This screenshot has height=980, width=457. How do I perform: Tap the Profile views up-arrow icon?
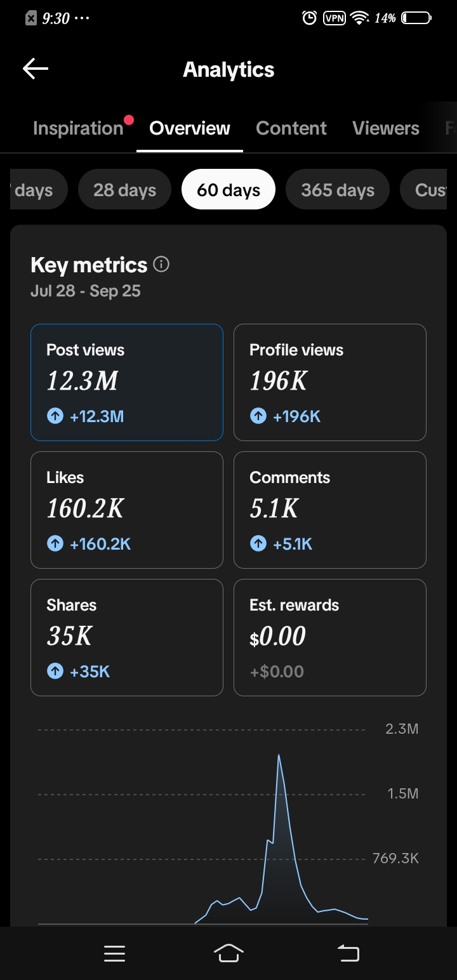pos(258,416)
